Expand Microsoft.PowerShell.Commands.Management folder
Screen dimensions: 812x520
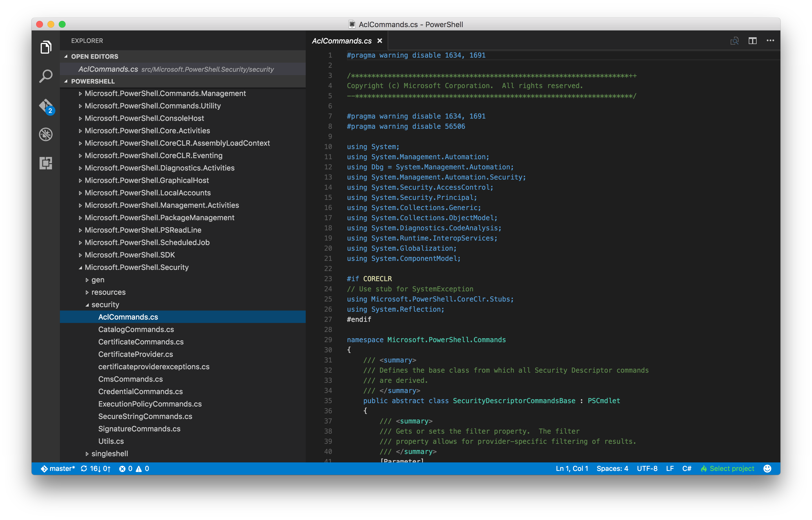pyautogui.click(x=183, y=93)
